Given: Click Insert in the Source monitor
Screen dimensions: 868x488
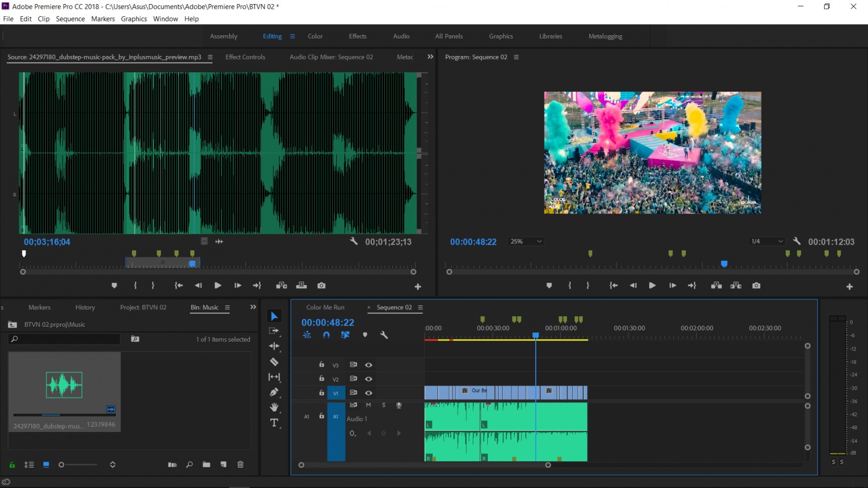Looking at the screenshot, I should [281, 286].
